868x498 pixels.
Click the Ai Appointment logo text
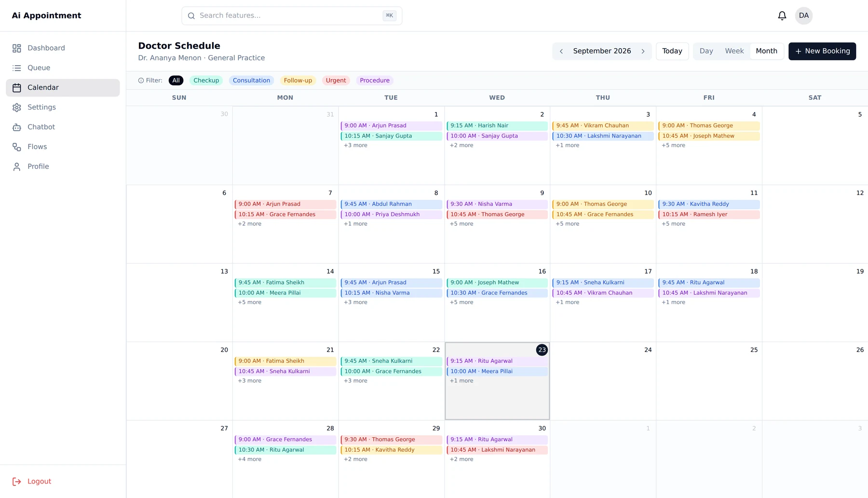46,15
